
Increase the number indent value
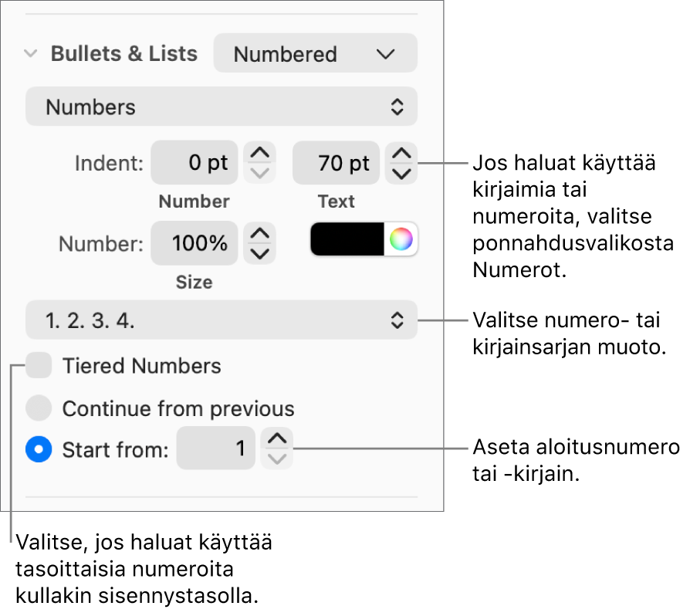click(260, 154)
